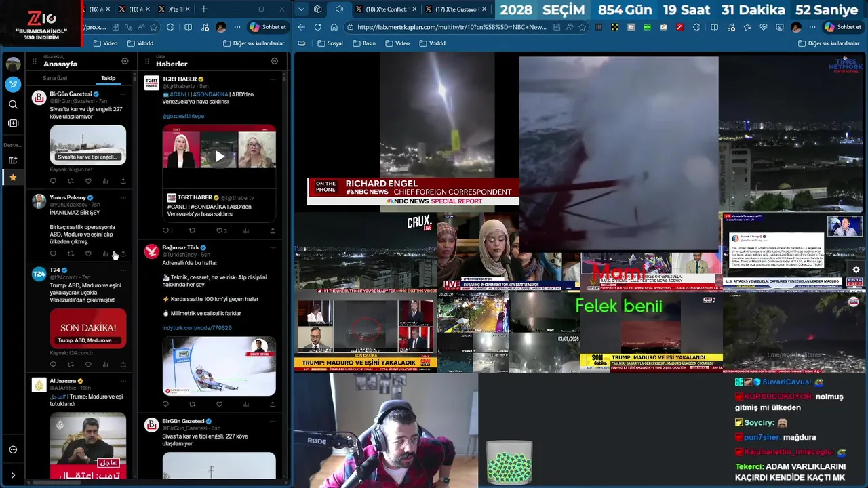
Task: Switch to the Takip tab
Action: point(108,78)
